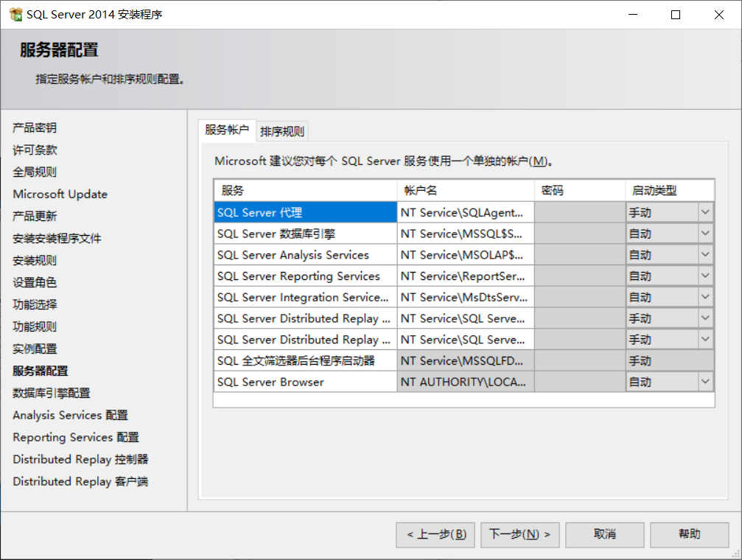742x560 pixels.
Task: Open startup type dropdown for Reporting Services
Action: [705, 276]
